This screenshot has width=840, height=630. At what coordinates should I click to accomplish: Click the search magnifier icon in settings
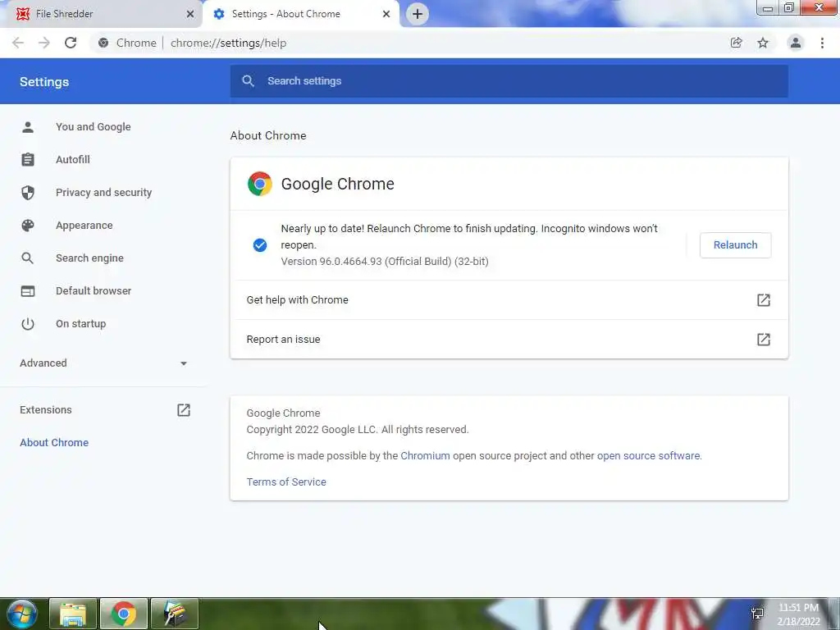click(248, 81)
